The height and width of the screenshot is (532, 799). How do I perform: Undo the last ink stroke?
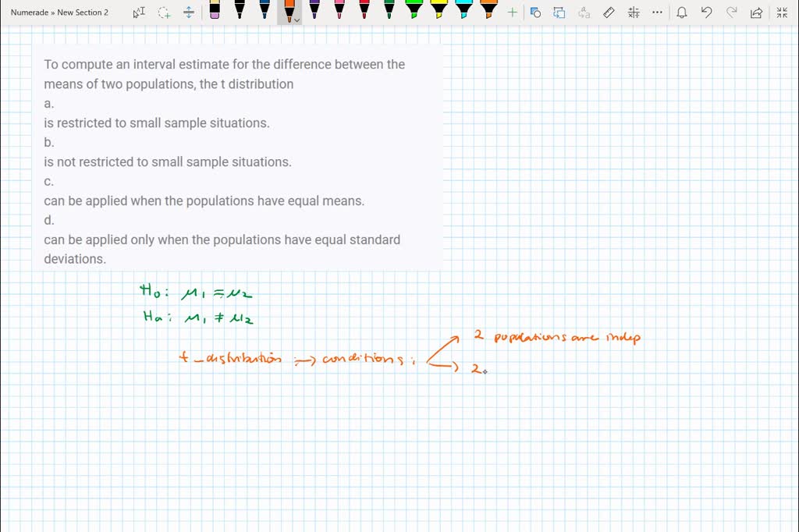click(706, 12)
